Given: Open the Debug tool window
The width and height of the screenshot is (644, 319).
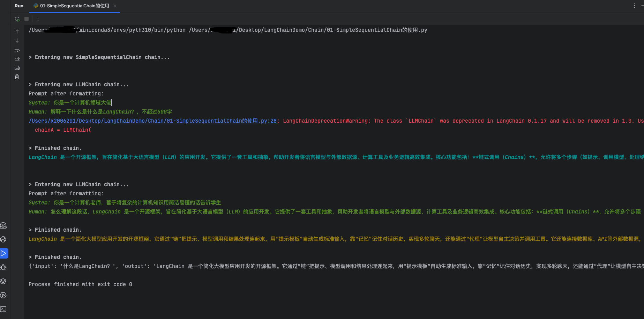Looking at the screenshot, I should coord(3,267).
